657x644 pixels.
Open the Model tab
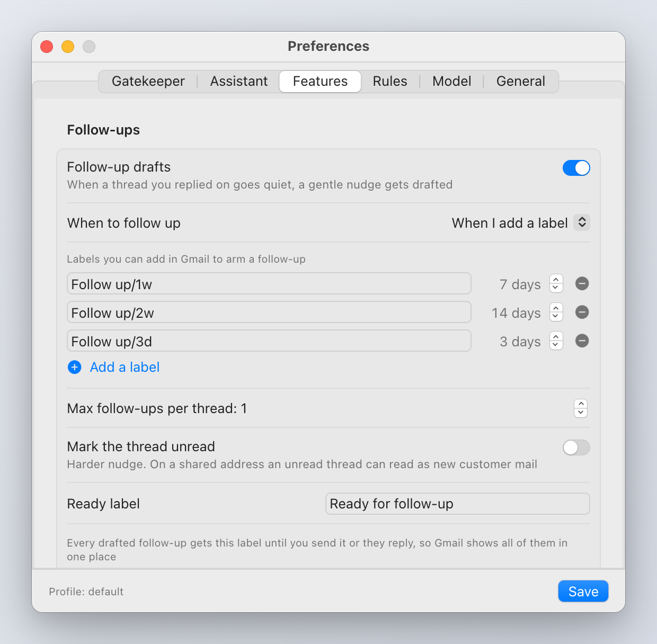click(x=452, y=81)
